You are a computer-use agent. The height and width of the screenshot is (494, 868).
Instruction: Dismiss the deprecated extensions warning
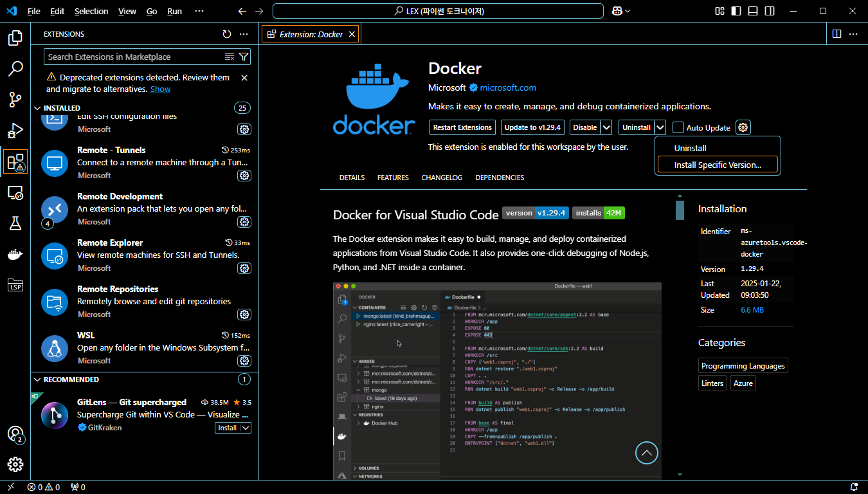[x=244, y=78]
